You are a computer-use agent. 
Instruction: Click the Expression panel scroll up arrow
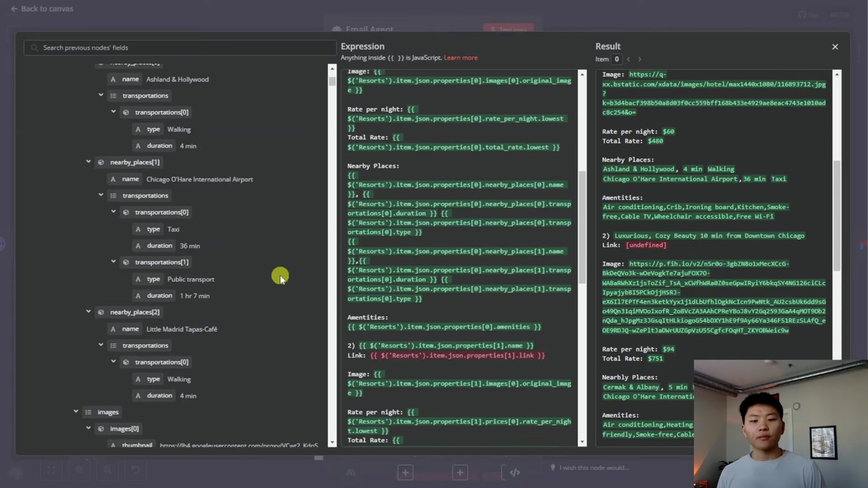pyautogui.click(x=582, y=75)
